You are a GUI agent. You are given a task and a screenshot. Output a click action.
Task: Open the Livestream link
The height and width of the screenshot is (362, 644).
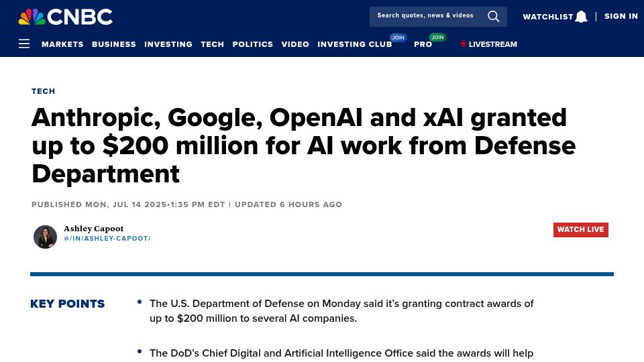click(493, 44)
